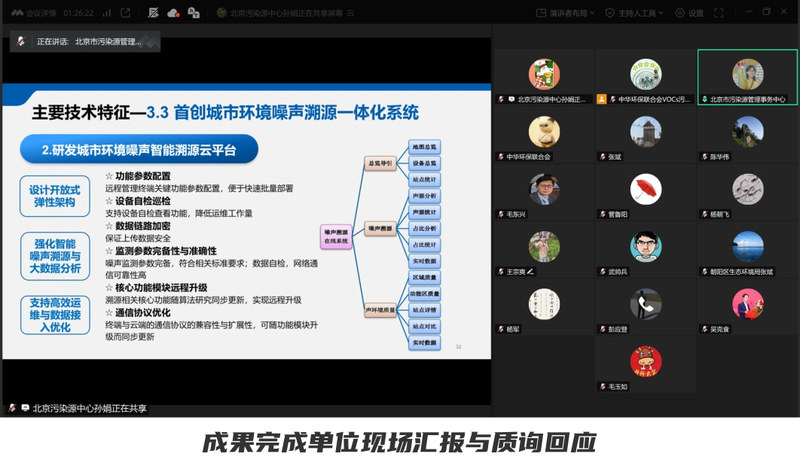Click the meeting timer 01:26:22

pyautogui.click(x=78, y=13)
